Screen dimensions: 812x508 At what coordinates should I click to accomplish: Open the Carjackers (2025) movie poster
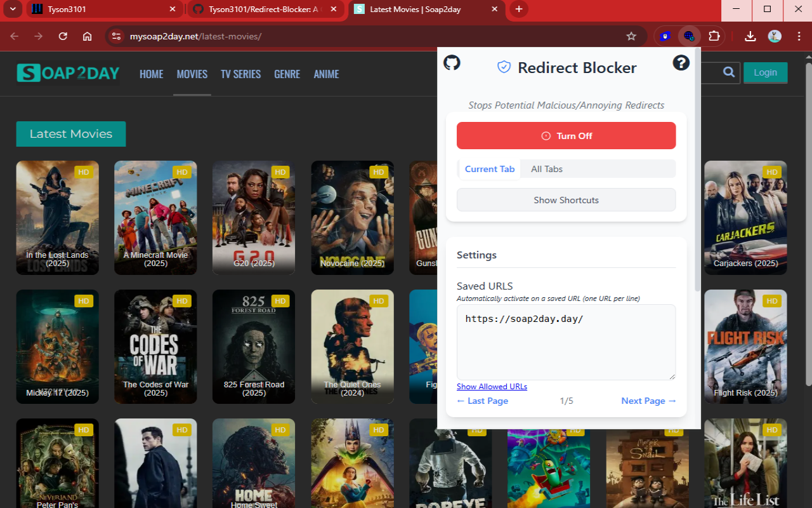(x=745, y=218)
